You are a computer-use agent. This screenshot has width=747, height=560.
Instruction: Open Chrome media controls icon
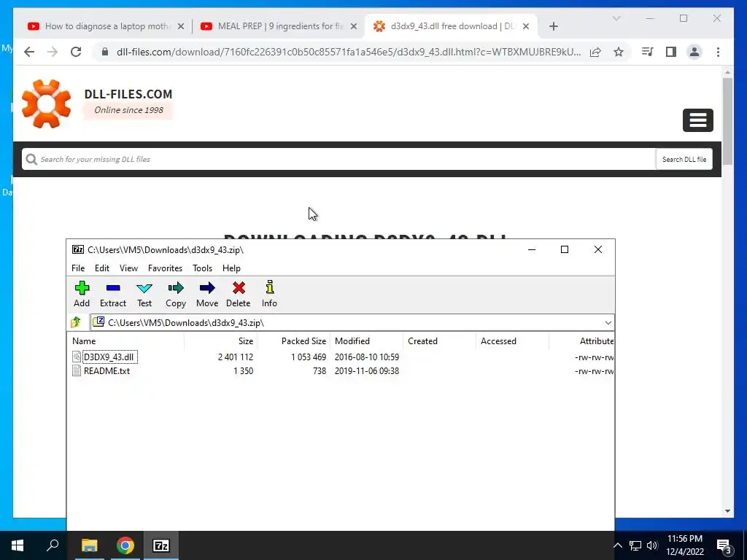coord(648,52)
